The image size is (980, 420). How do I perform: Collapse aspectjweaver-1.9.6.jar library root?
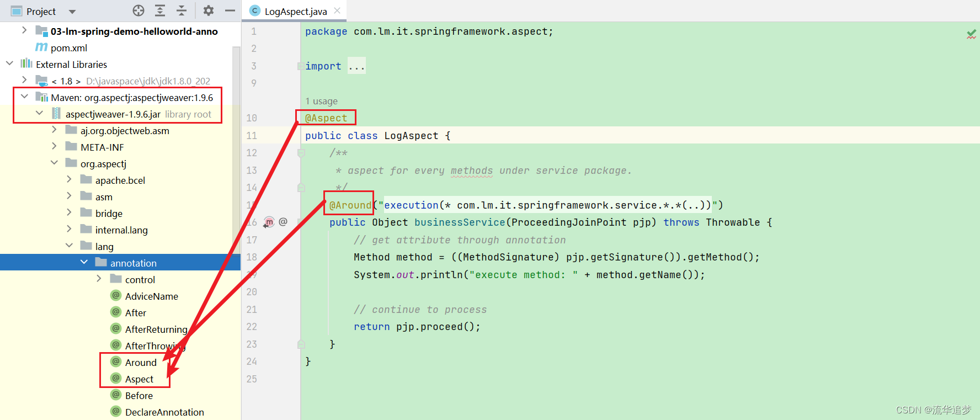pyautogui.click(x=39, y=113)
